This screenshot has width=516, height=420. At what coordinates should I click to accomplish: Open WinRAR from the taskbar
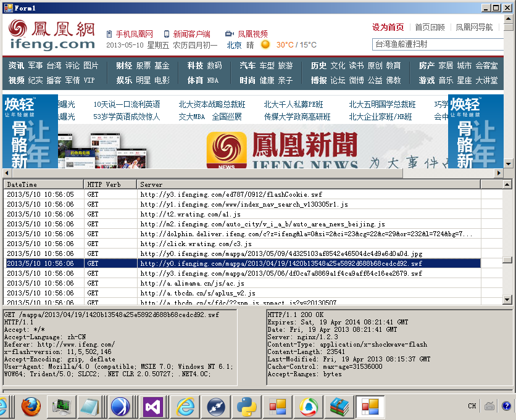click(339, 407)
